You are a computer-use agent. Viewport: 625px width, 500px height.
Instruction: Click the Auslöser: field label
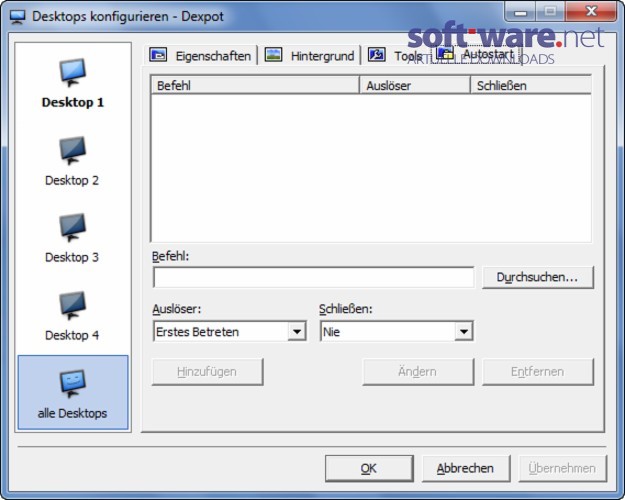[177, 309]
